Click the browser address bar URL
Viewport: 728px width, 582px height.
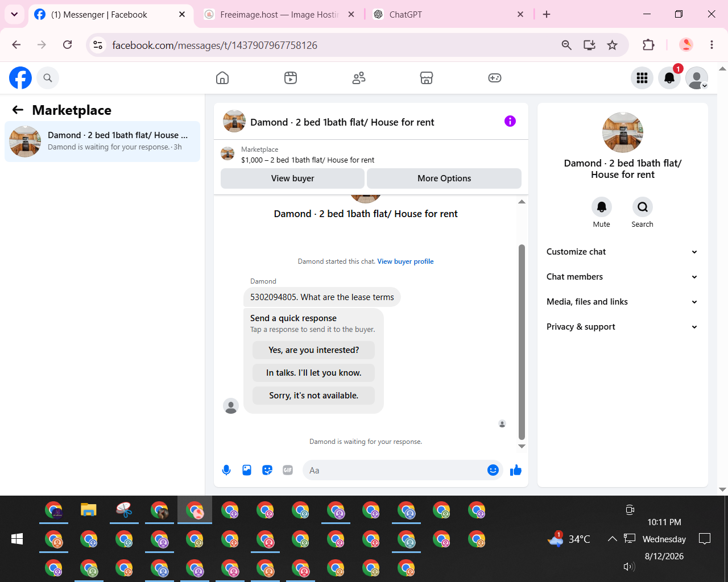[x=215, y=45]
